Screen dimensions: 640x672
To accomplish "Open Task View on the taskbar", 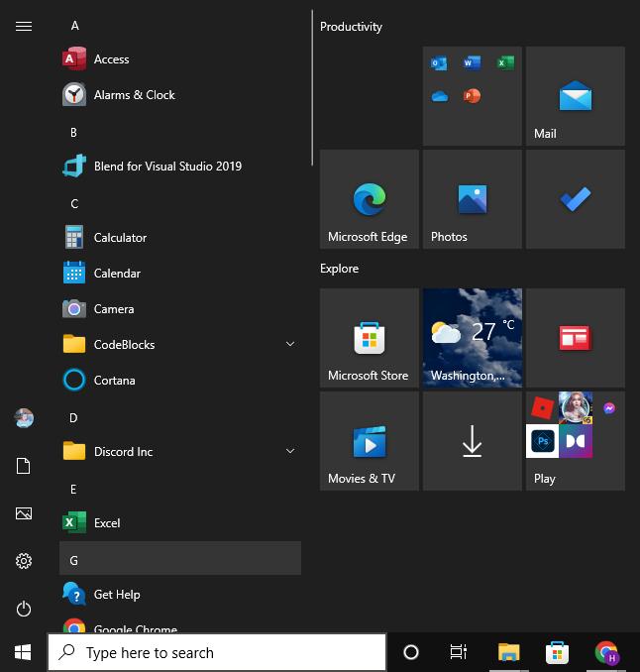I will point(459,653).
